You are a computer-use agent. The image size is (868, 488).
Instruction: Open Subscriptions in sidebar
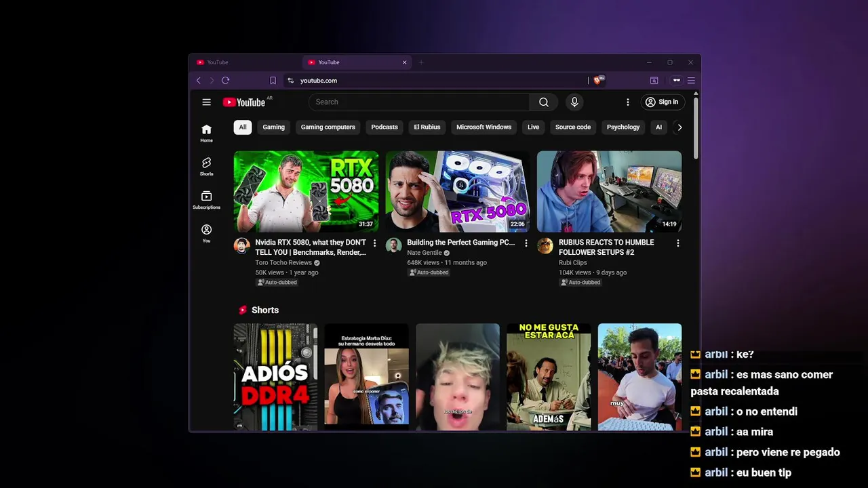click(206, 200)
